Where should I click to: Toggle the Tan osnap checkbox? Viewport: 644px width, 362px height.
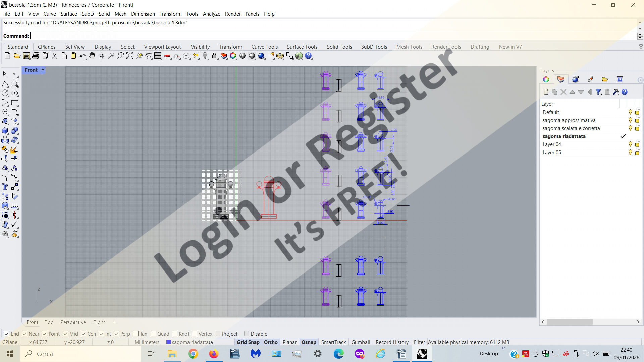tap(136, 334)
